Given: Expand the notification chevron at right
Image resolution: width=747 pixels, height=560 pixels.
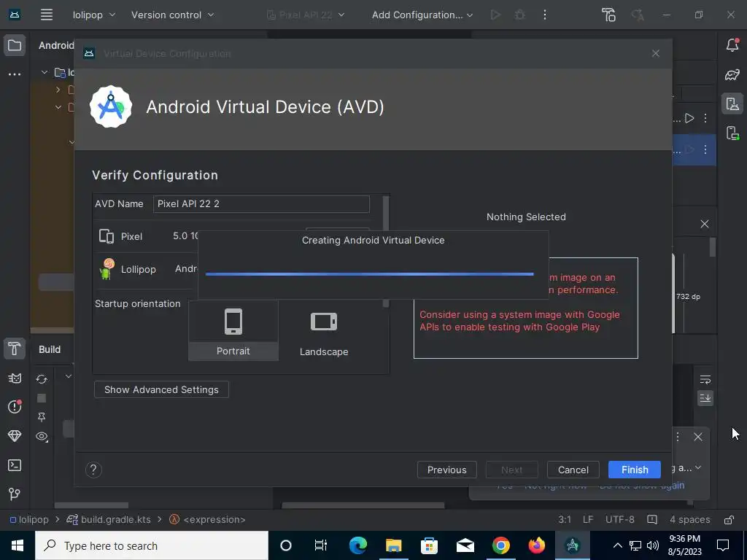Looking at the screenshot, I should coord(698,467).
